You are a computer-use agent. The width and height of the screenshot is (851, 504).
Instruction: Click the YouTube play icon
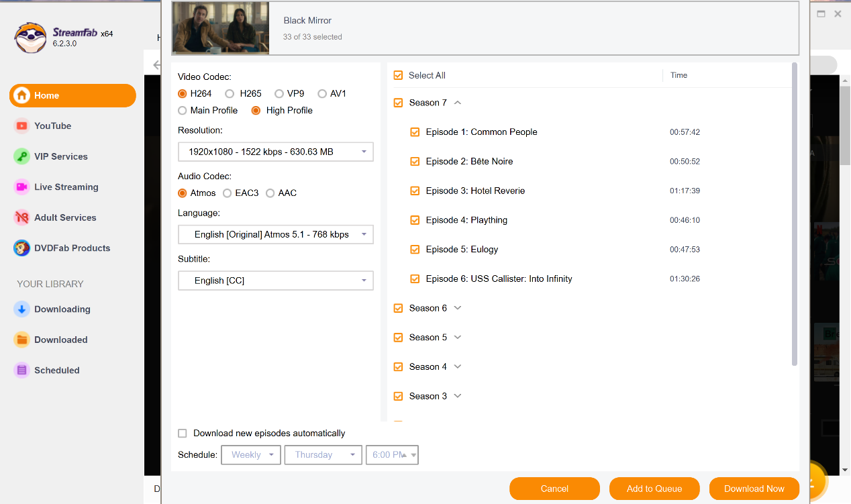(22, 125)
